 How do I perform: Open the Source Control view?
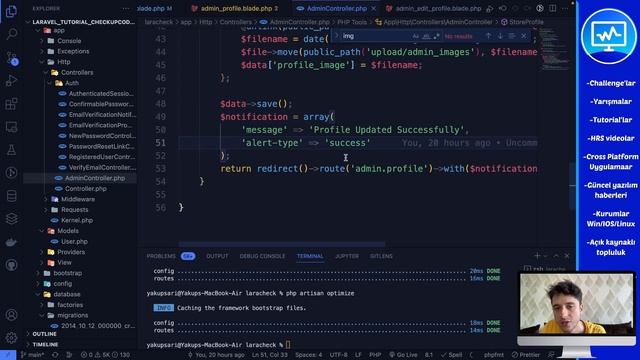11,58
